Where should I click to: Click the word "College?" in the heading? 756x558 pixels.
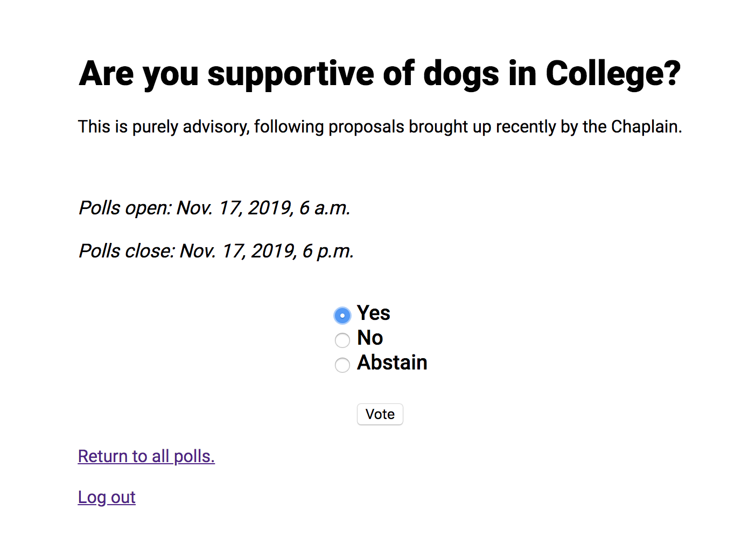click(613, 74)
